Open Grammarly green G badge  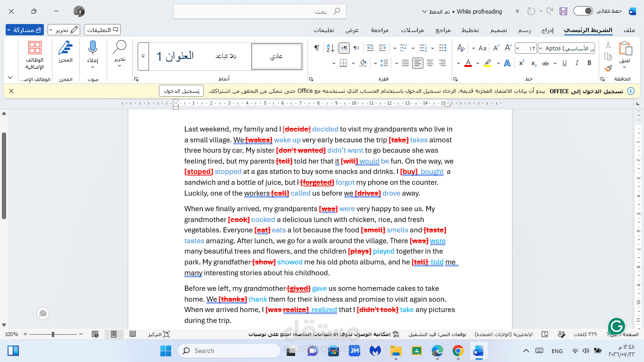(x=617, y=326)
